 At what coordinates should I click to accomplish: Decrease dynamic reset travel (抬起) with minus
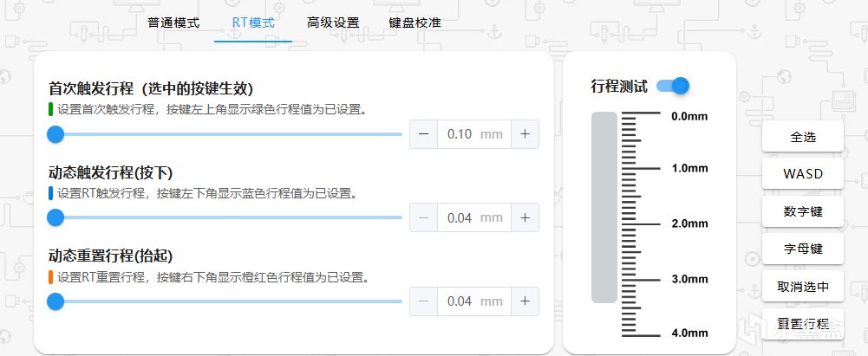coord(423,301)
